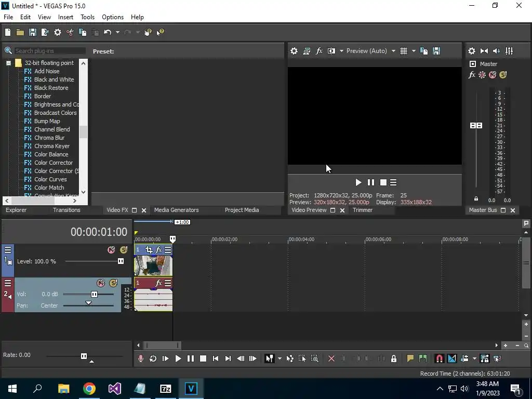
Task: Copy the preview snapshot to the clipboard
Action: (x=424, y=51)
